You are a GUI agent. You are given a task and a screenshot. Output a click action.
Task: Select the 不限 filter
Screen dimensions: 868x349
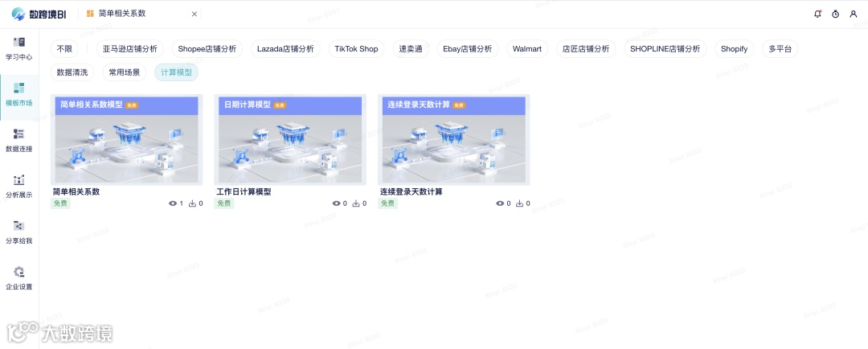[x=64, y=49]
